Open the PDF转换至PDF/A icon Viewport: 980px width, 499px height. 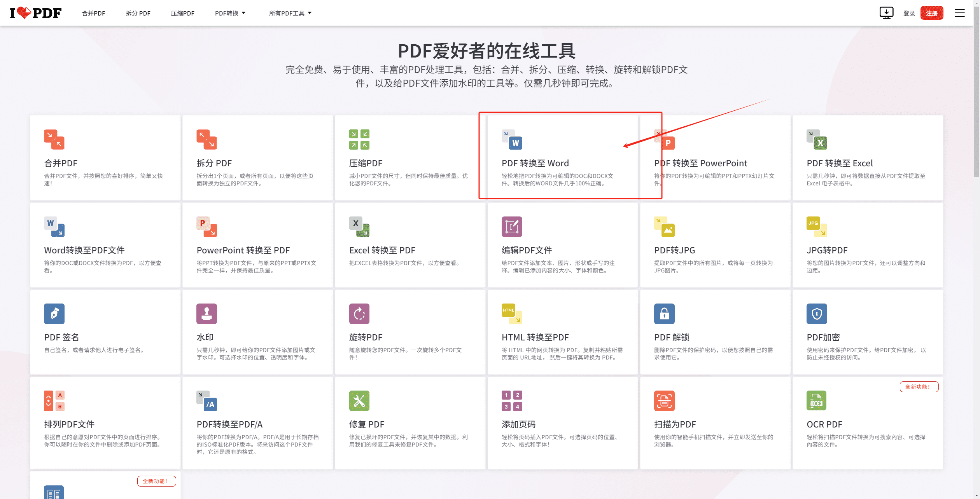coord(206,401)
